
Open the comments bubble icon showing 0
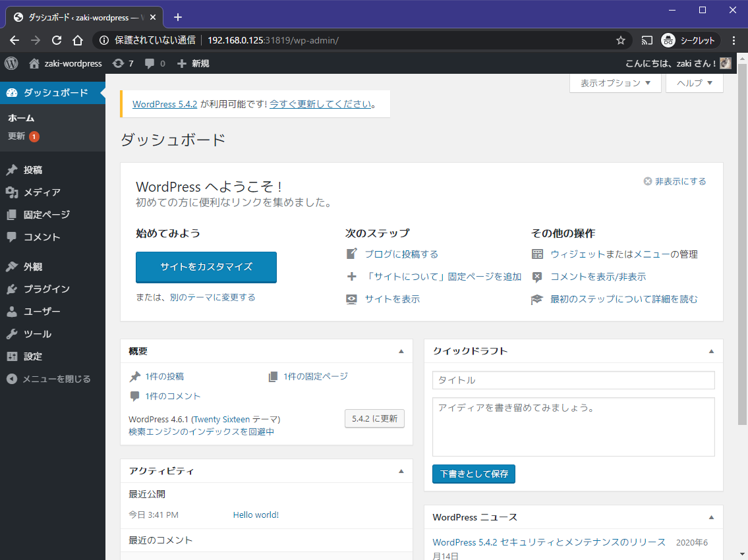coord(150,63)
